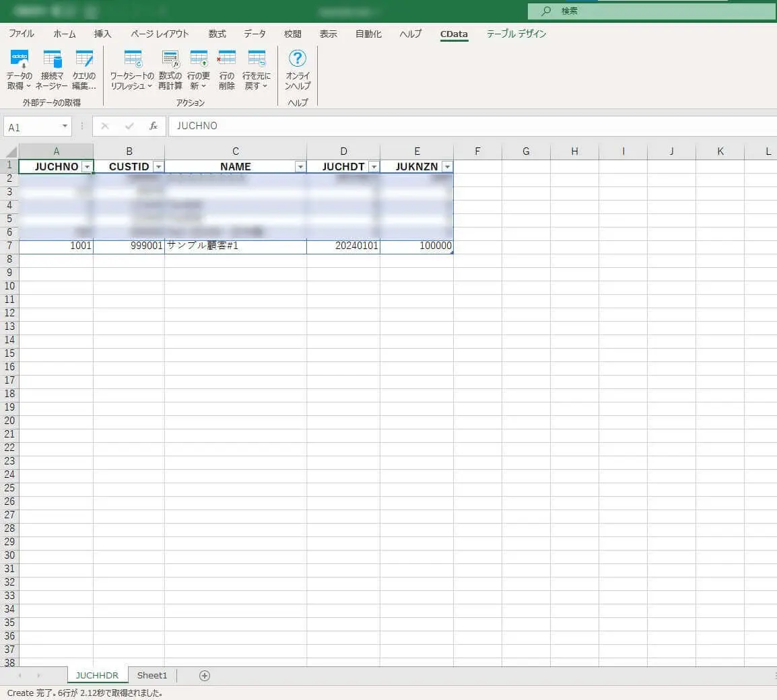Image resolution: width=777 pixels, height=700 pixels.
Task: Click 行の更新 update rows icon
Action: 199,69
